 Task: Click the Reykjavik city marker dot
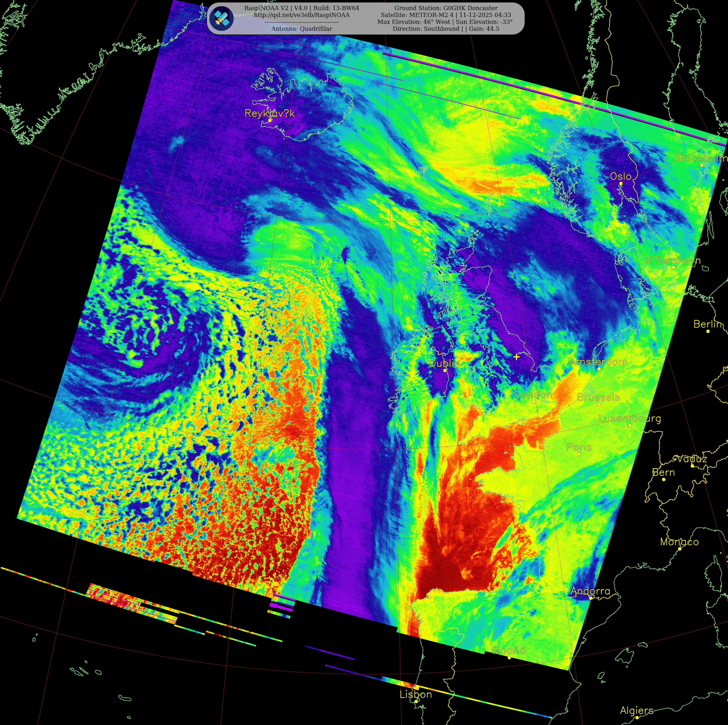270,120
